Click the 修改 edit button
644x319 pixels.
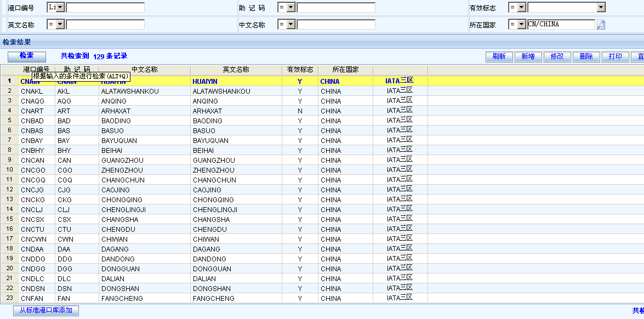[557, 56]
